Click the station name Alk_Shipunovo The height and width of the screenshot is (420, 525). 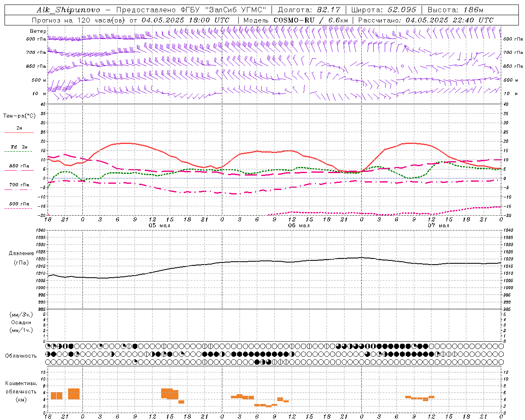[x=68, y=10]
